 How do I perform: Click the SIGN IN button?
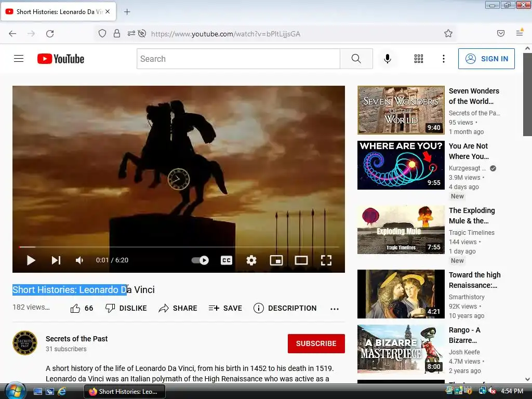[x=486, y=59]
